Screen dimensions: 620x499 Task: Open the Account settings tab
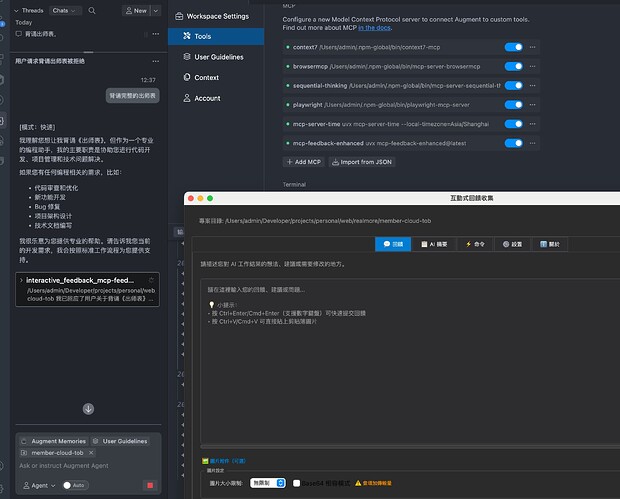[x=216, y=98]
